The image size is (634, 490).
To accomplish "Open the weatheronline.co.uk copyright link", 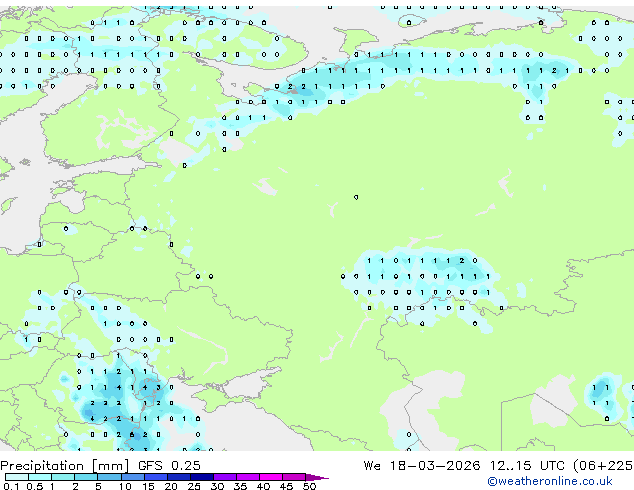I will pyautogui.click(x=549, y=481).
